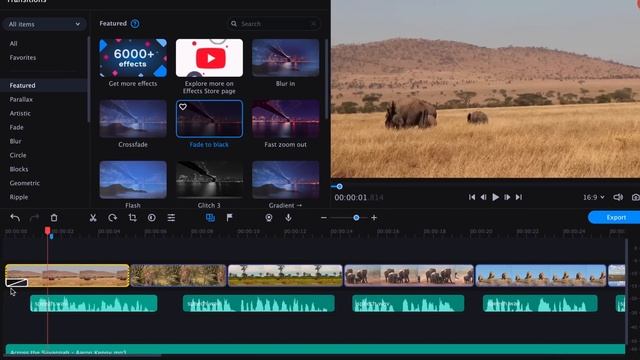The width and height of the screenshot is (640, 360).
Task: Click the transition icon on the first clip
Action: pyautogui.click(x=17, y=282)
